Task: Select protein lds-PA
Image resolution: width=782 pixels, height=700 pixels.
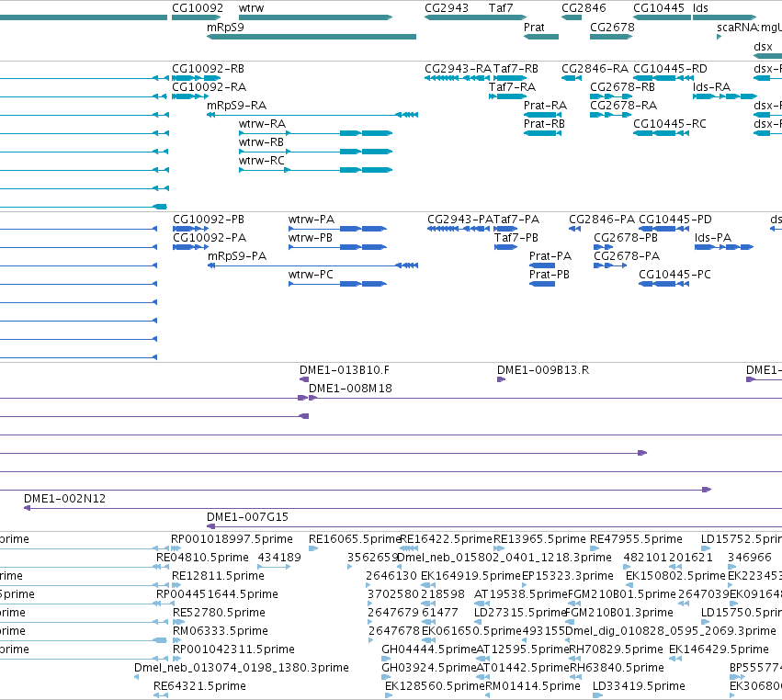Action: tap(713, 238)
